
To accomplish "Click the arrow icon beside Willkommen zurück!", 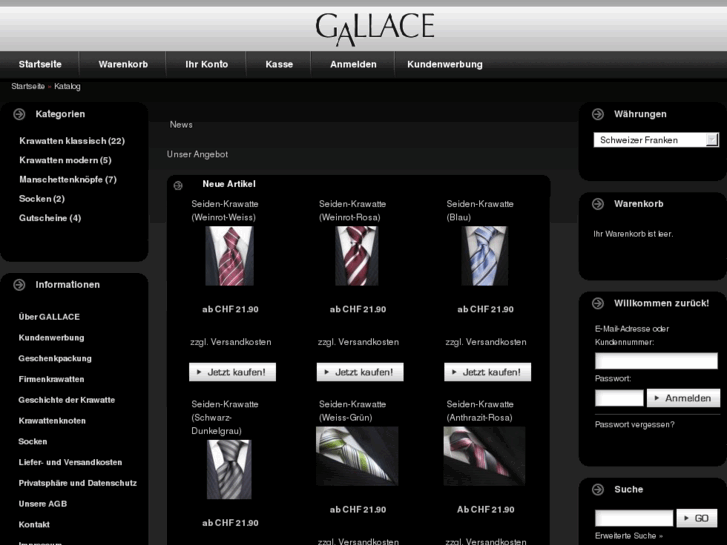I will [598, 303].
